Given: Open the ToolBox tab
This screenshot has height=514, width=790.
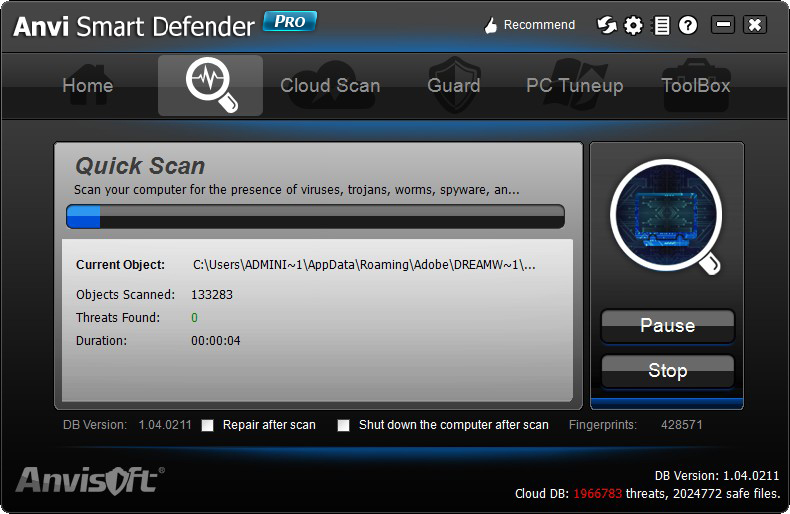Looking at the screenshot, I should 696,85.
